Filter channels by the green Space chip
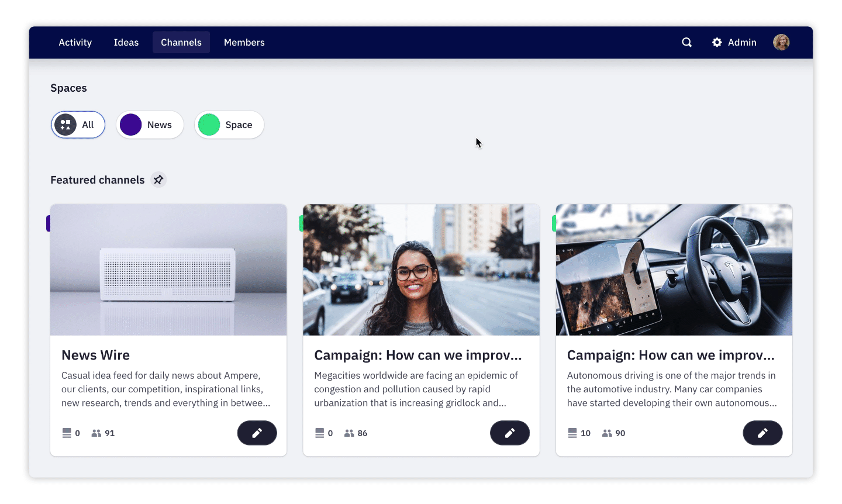842x504 pixels. (x=229, y=125)
